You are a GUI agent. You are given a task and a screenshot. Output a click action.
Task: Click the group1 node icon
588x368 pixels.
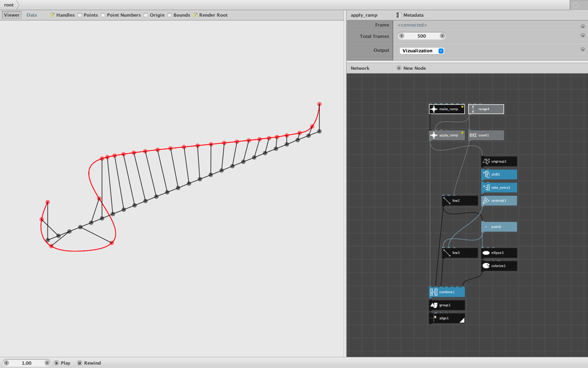click(x=434, y=305)
